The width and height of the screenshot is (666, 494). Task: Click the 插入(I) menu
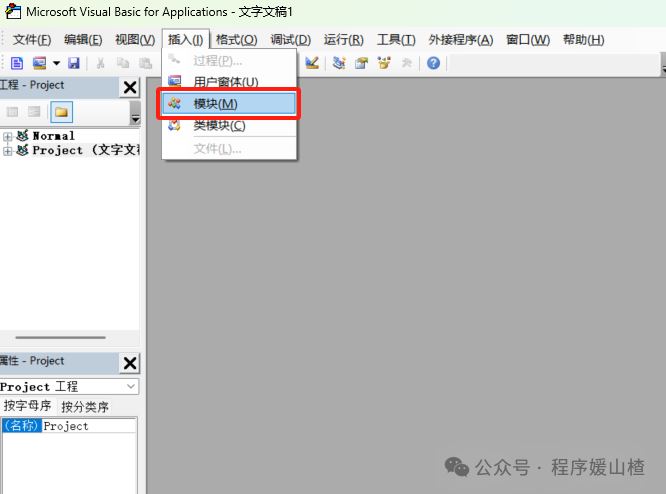pos(186,40)
